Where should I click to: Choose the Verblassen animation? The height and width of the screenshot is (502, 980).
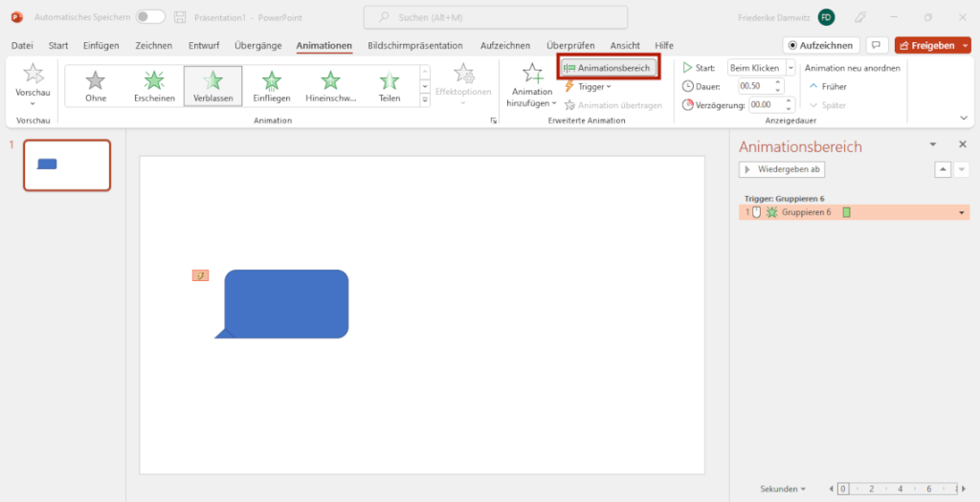tap(213, 86)
